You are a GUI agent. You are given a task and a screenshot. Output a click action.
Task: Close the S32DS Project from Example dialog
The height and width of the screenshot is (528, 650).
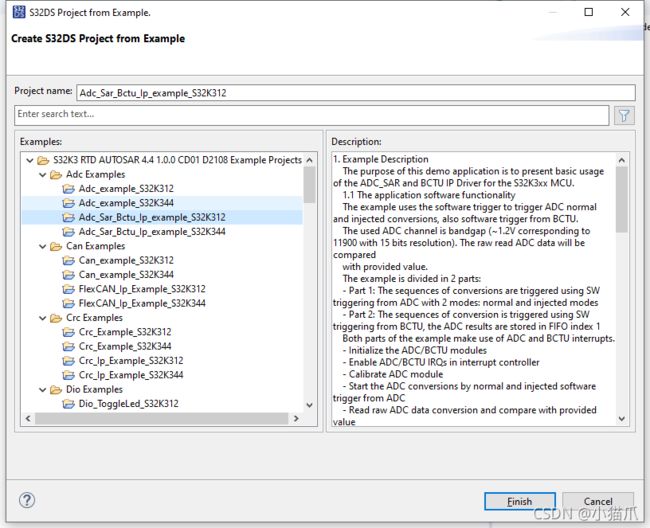pyautogui.click(x=625, y=12)
